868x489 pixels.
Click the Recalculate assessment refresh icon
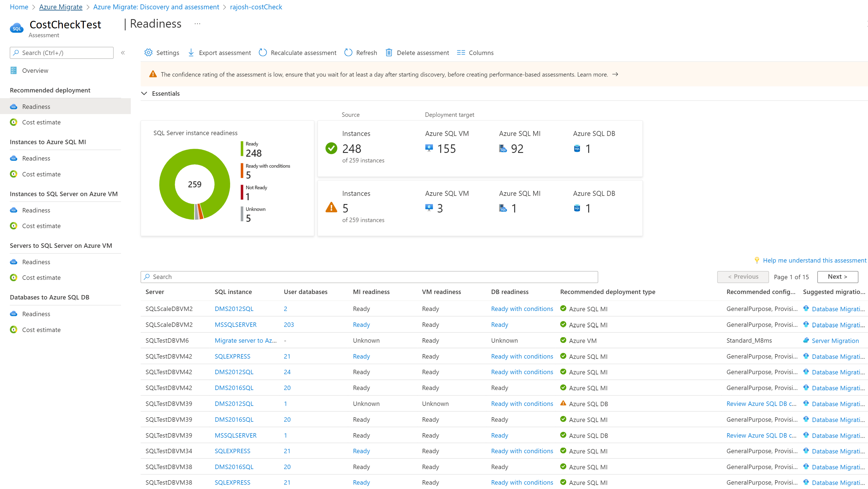click(262, 53)
